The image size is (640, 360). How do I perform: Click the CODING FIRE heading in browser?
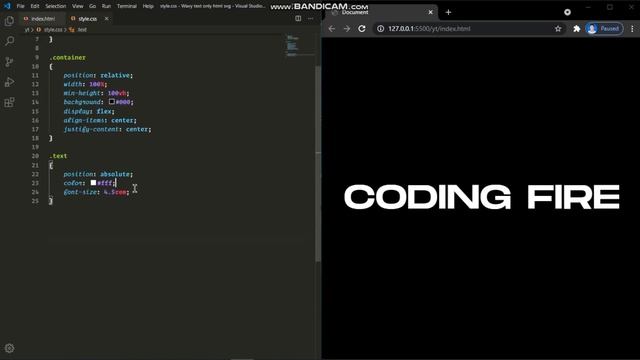482,197
